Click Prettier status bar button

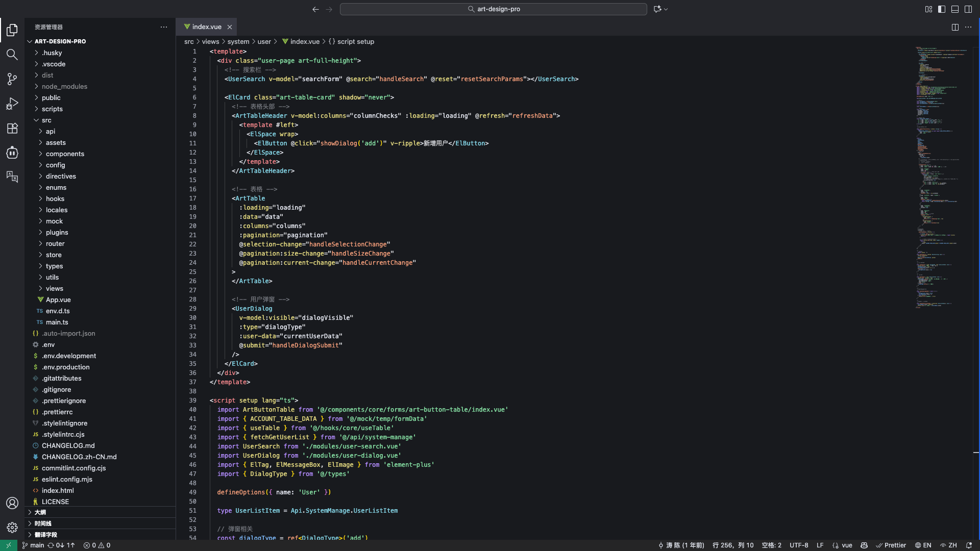[891, 545]
